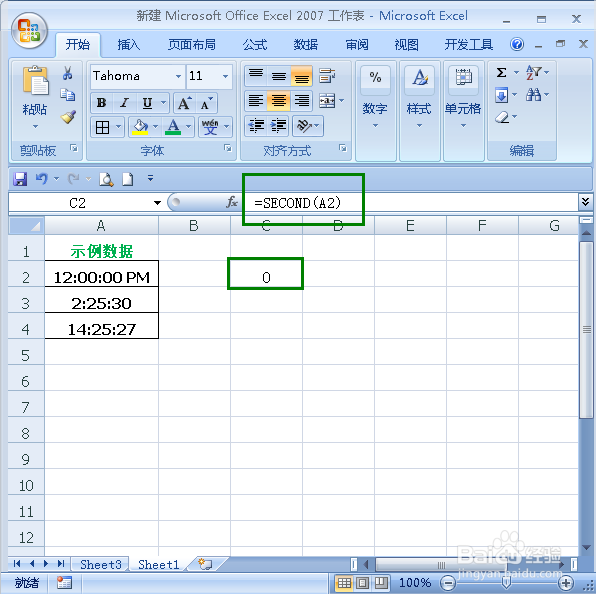Click the zoom slider handle
This screenshot has width=596, height=594.
[506, 583]
